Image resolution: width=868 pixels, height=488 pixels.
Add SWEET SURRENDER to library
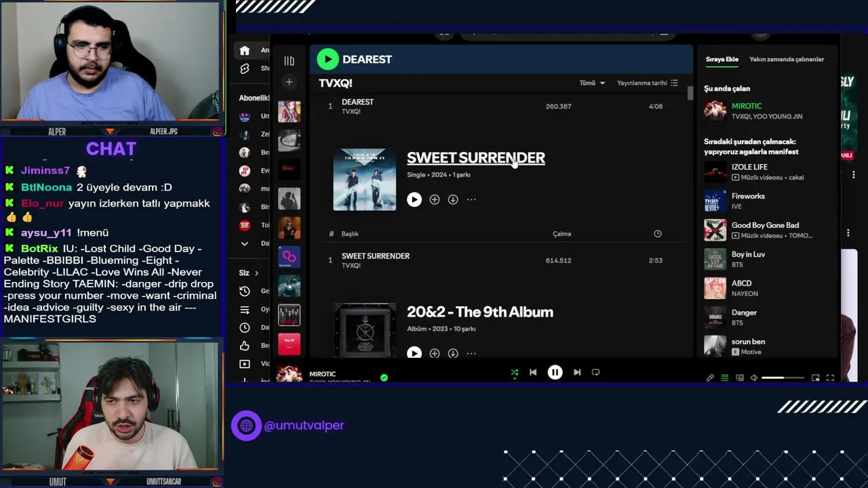(x=435, y=199)
